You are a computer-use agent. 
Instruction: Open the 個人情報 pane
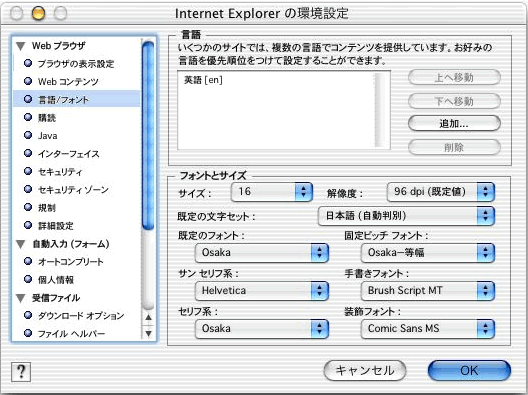76,280
